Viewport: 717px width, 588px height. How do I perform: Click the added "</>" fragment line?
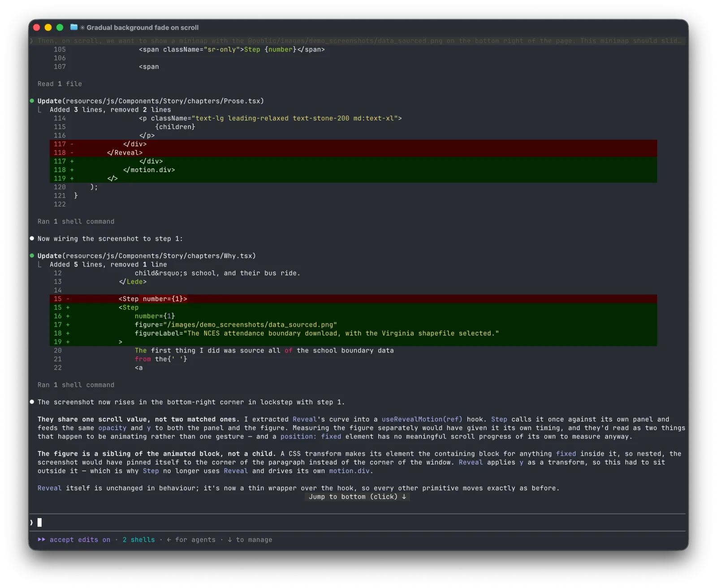click(x=353, y=178)
